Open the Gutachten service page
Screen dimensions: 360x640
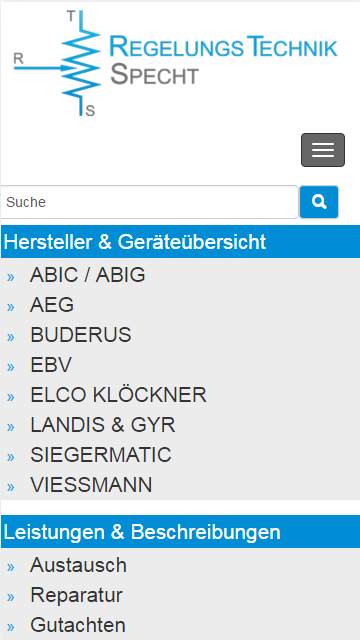click(x=78, y=625)
